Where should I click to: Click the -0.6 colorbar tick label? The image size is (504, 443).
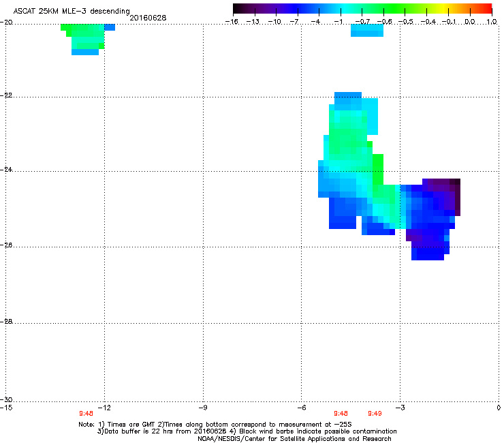[x=384, y=22]
